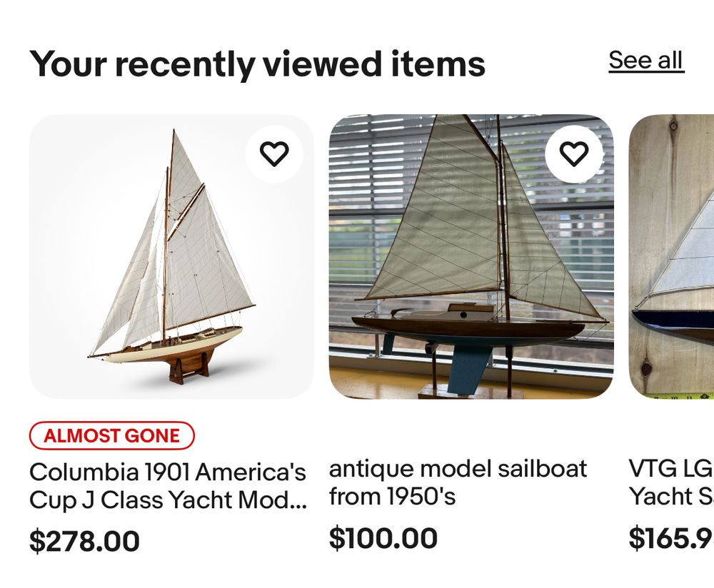Click the $278.00 price
The width and height of the screenshot is (714, 588).
[84, 541]
